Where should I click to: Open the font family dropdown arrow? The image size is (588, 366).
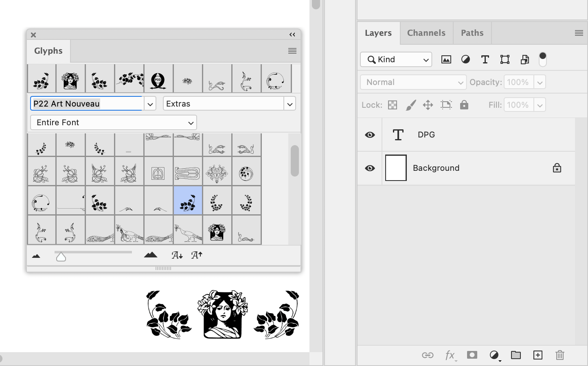pyautogui.click(x=150, y=104)
